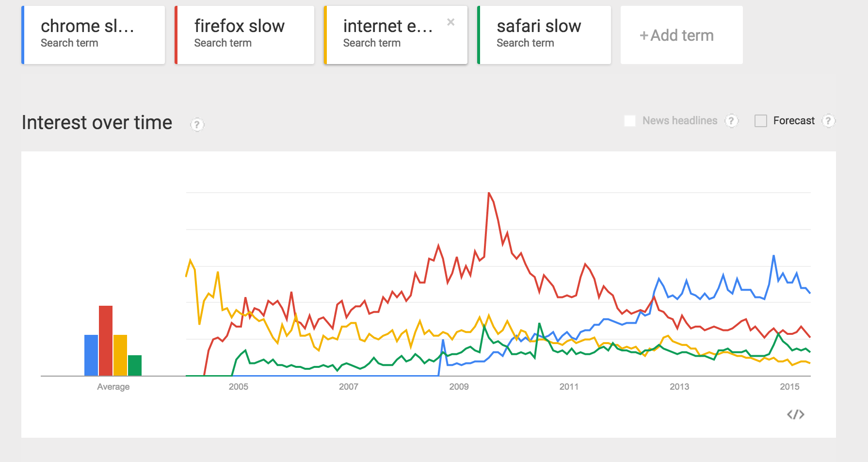This screenshot has height=462, width=868.
Task: Click the yellow average bar
Action: tap(120, 355)
